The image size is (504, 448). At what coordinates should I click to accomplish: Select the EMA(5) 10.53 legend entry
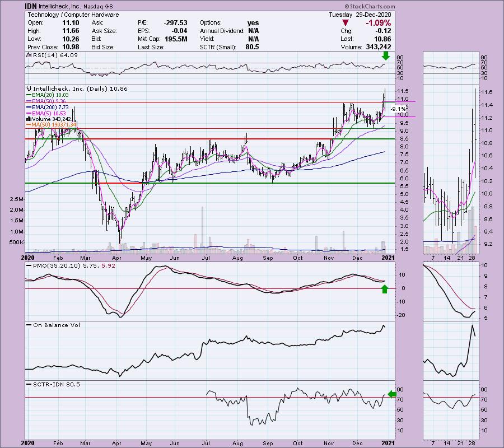tap(46, 114)
